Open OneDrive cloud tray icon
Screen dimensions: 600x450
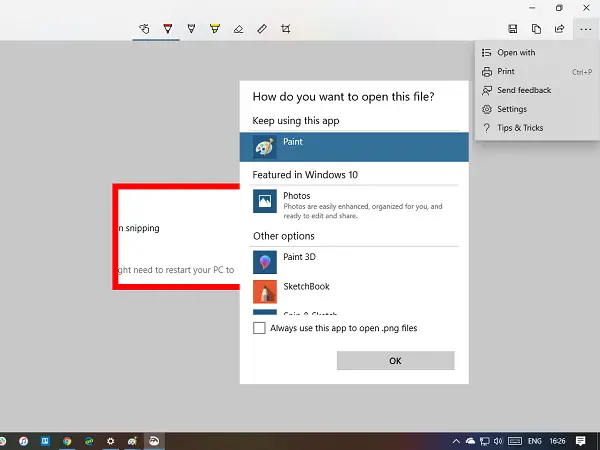coord(470,441)
